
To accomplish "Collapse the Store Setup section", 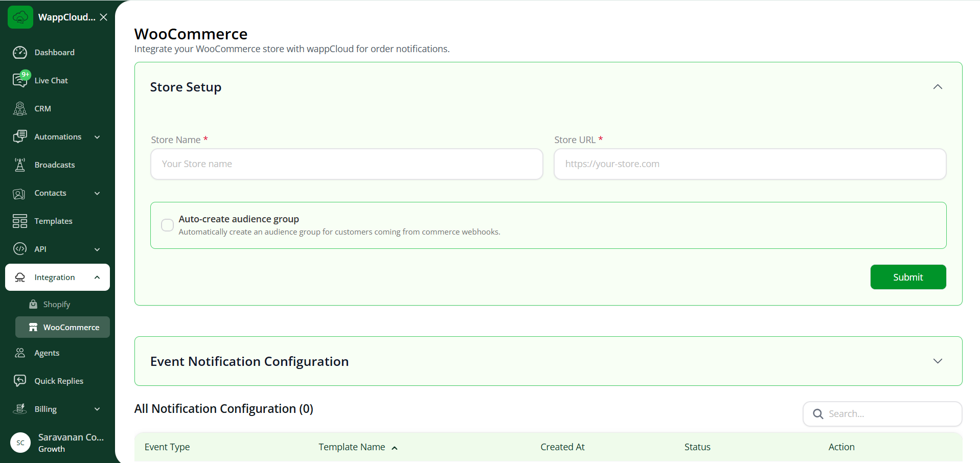I will [x=938, y=87].
